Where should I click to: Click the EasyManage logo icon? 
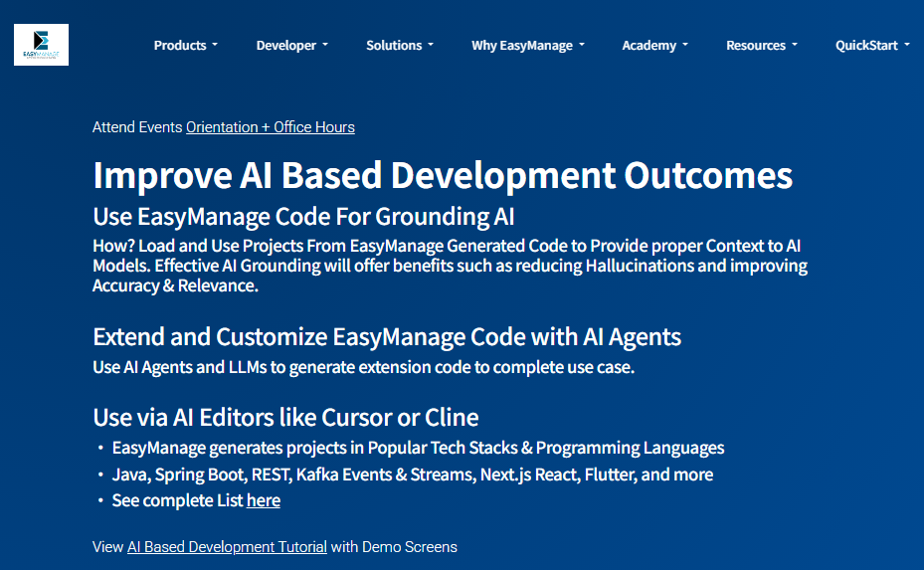coord(41,45)
